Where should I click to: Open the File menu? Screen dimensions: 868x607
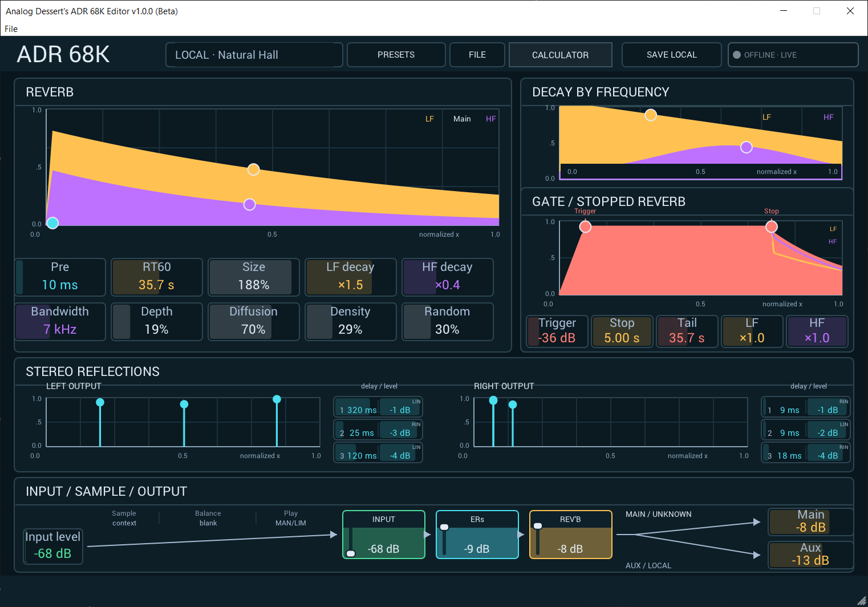point(11,29)
